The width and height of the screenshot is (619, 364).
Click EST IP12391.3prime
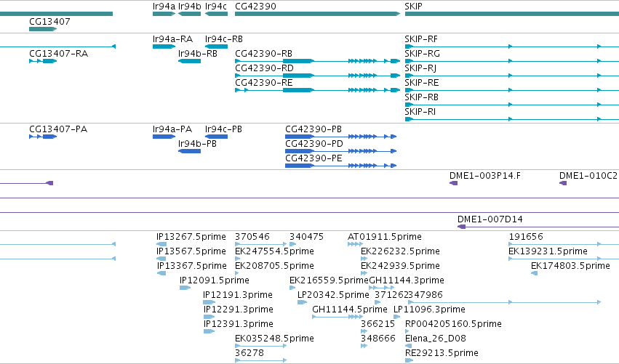coord(239,325)
